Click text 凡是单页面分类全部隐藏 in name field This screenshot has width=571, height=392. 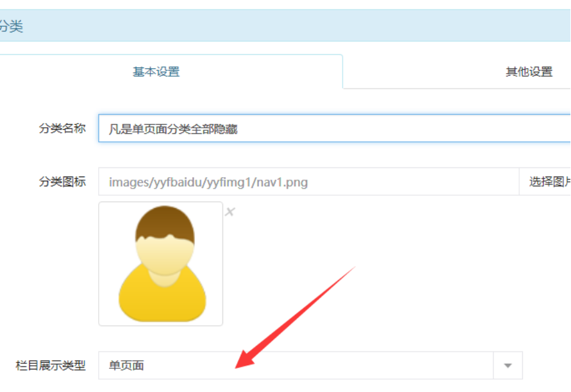[x=173, y=129]
